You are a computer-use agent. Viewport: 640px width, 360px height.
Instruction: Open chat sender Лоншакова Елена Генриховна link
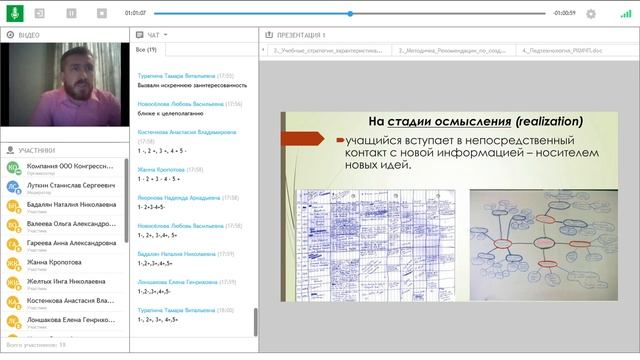click(x=177, y=282)
